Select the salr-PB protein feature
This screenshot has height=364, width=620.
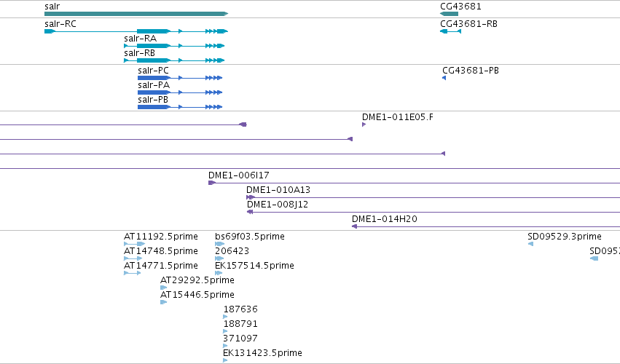[x=180, y=107]
